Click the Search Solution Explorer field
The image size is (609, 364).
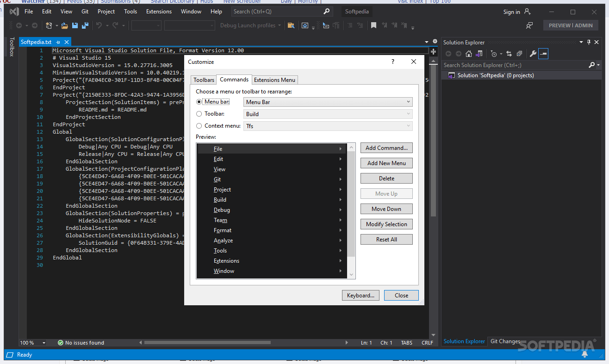[516, 65]
